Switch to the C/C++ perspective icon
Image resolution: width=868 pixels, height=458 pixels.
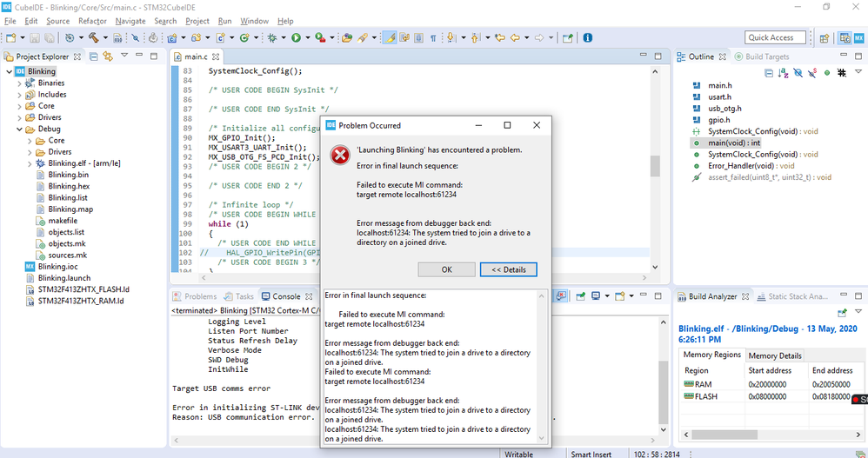point(845,37)
